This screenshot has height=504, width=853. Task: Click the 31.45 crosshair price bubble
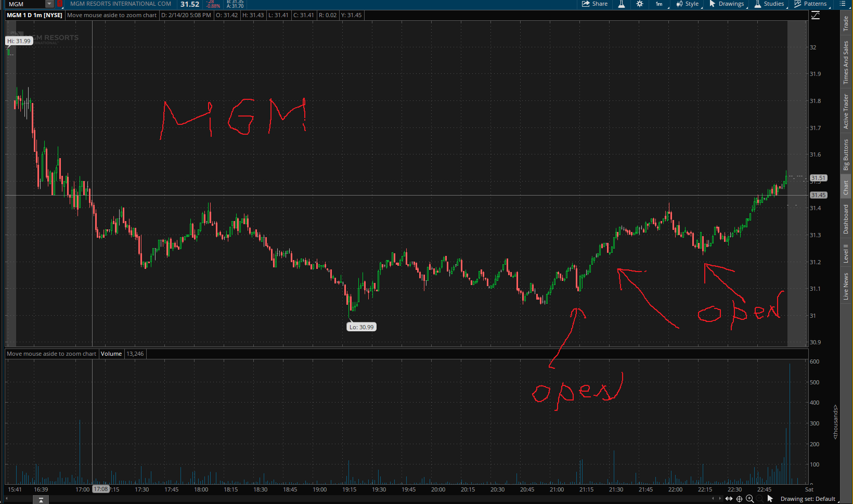pos(818,195)
